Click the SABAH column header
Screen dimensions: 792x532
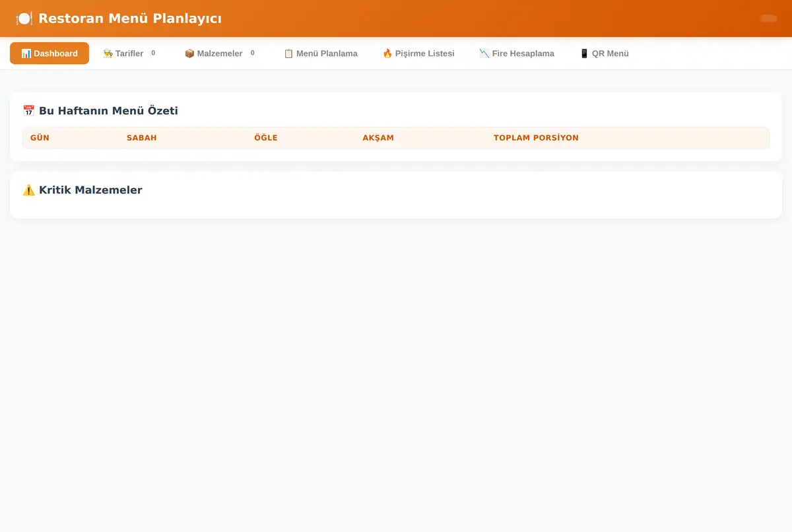[142, 138]
